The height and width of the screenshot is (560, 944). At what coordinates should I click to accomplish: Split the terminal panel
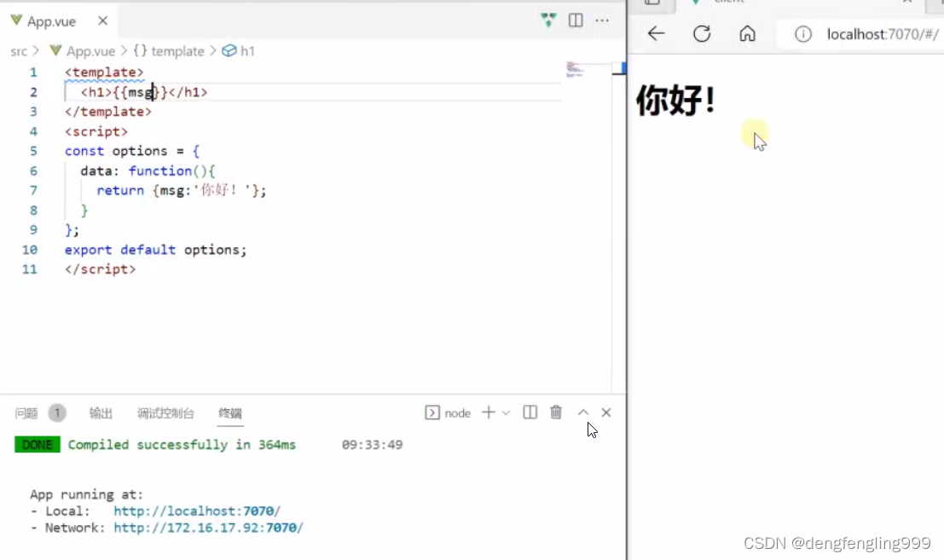coord(530,413)
